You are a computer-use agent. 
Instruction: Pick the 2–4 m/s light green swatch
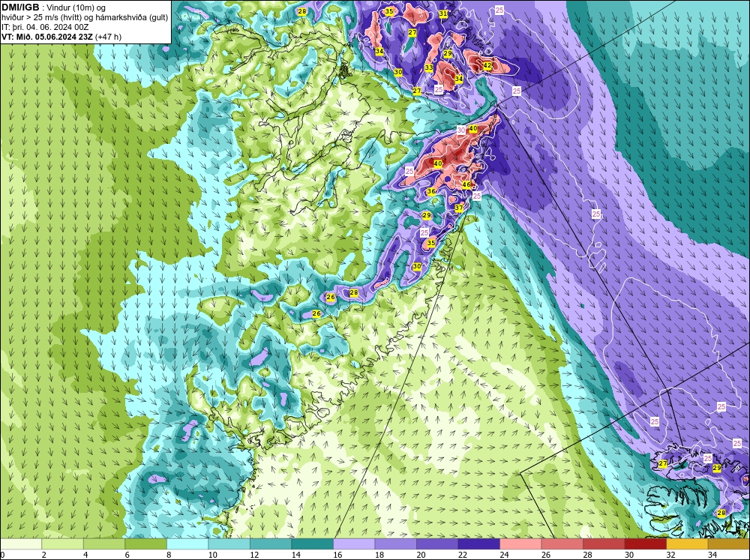pyautogui.click(x=62, y=544)
